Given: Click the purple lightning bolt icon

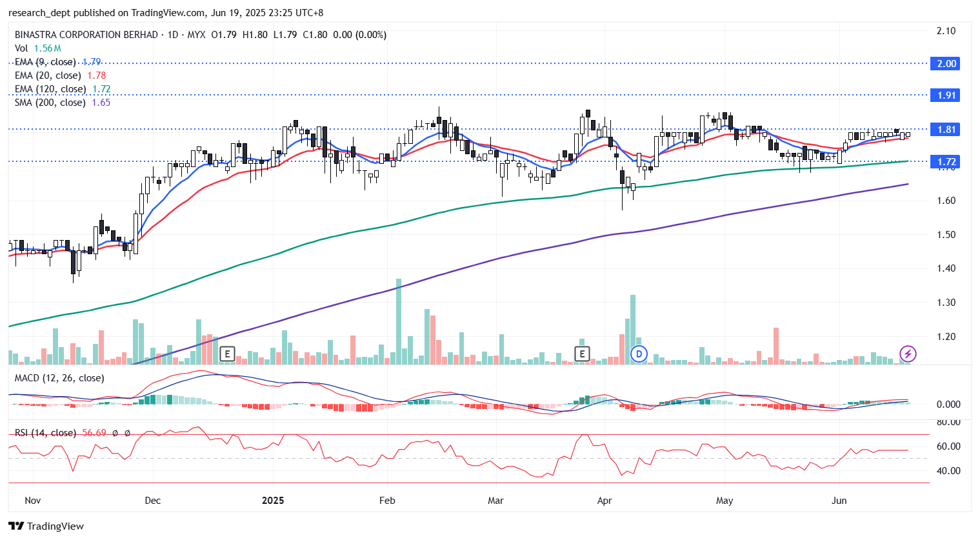Looking at the screenshot, I should point(908,354).
